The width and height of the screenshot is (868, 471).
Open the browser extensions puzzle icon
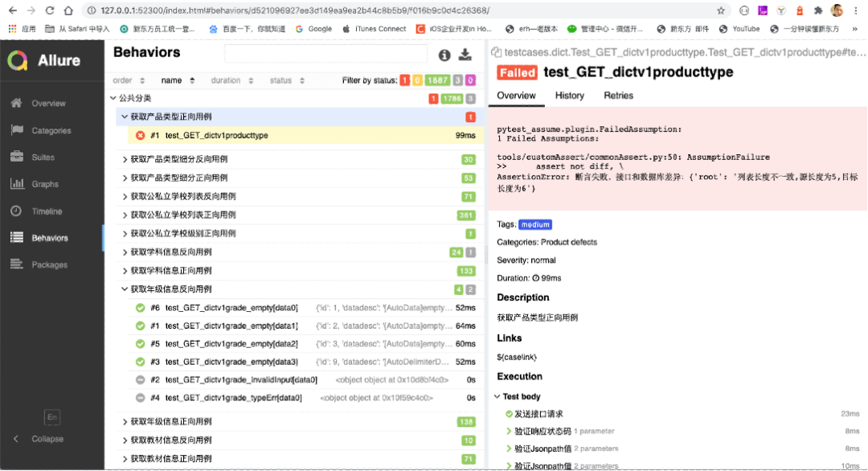817,10
